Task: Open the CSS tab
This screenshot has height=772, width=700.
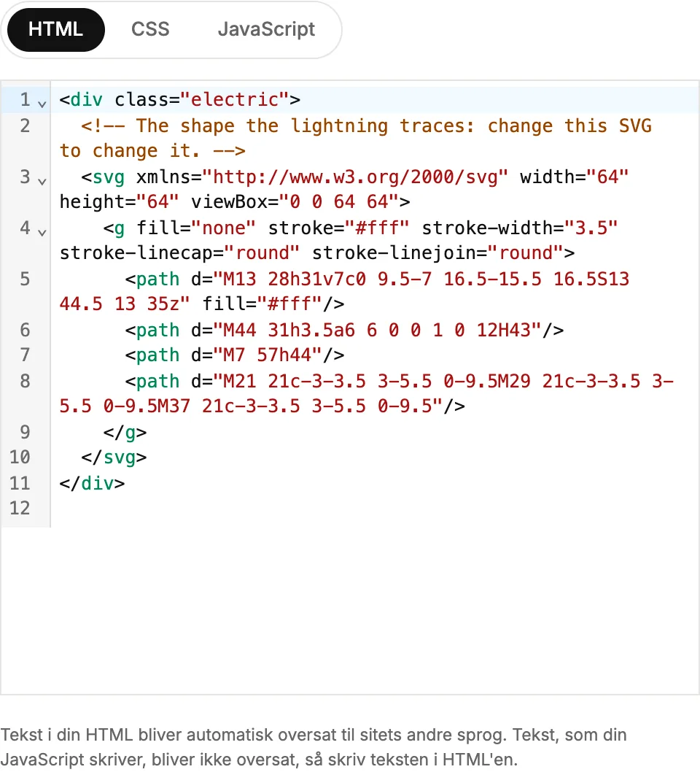Action: coord(150,29)
